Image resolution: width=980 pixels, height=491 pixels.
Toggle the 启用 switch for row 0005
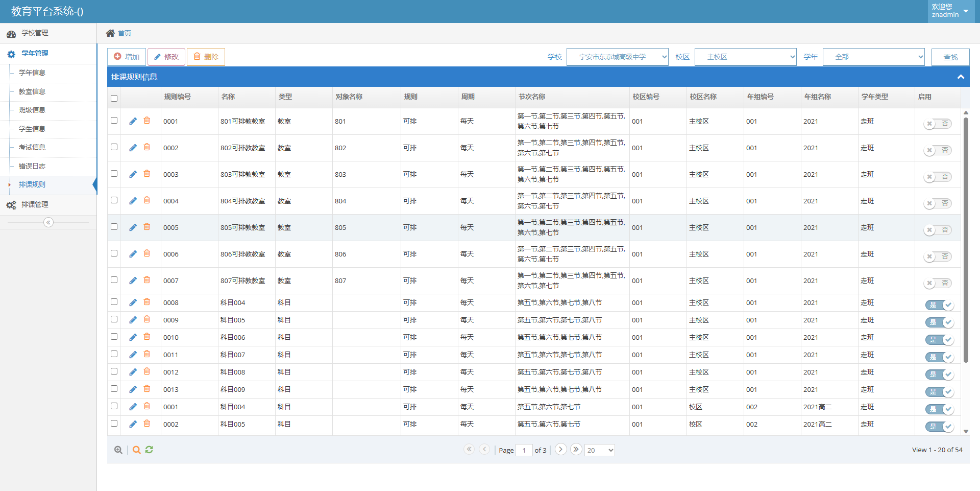(x=938, y=230)
